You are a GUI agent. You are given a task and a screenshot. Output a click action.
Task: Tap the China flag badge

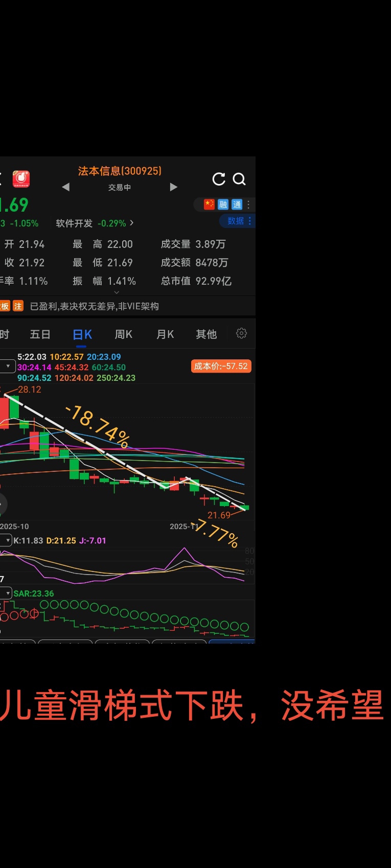pos(209,204)
